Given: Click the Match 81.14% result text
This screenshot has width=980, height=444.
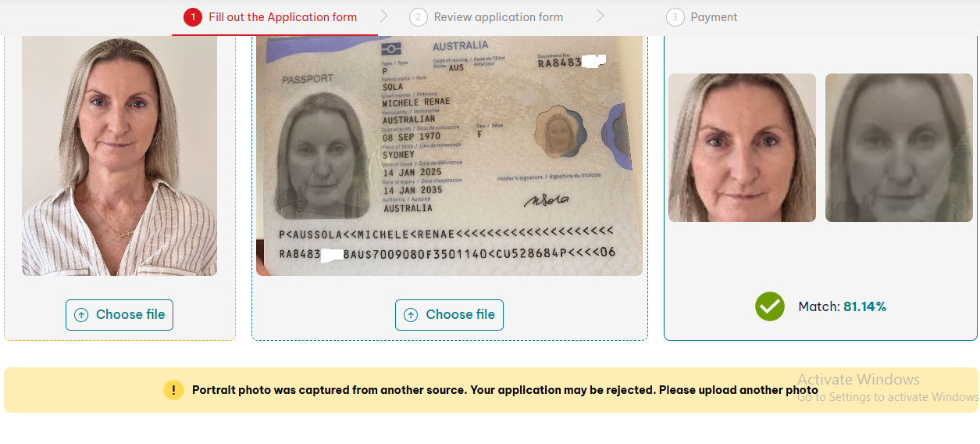Looking at the screenshot, I should pyautogui.click(x=842, y=306).
